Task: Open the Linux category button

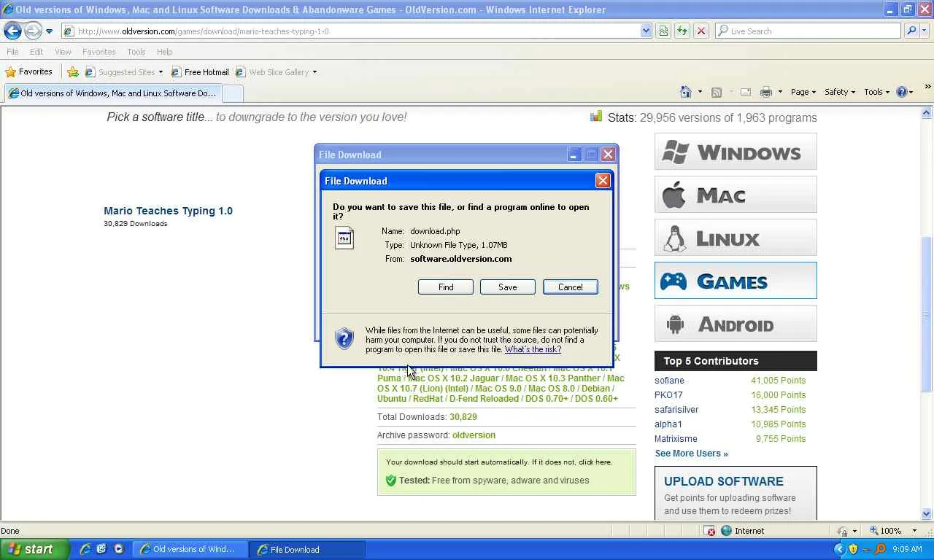Action: 736,238
